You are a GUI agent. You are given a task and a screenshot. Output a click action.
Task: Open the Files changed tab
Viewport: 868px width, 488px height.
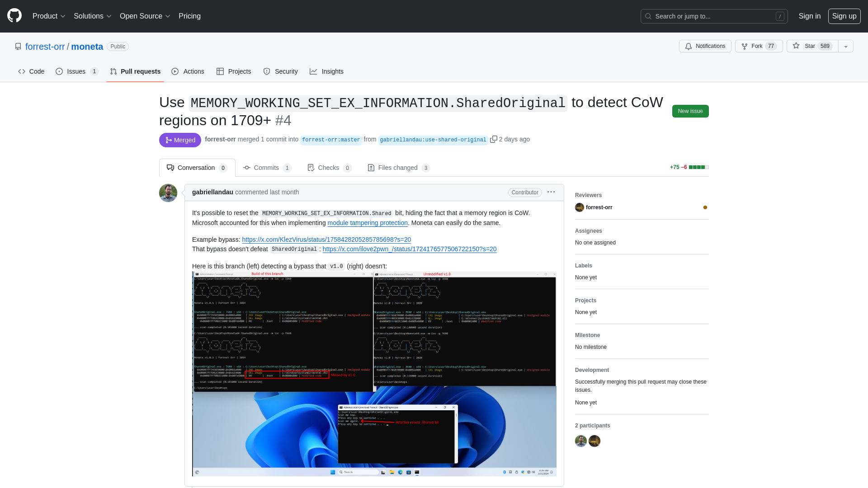[x=399, y=168]
